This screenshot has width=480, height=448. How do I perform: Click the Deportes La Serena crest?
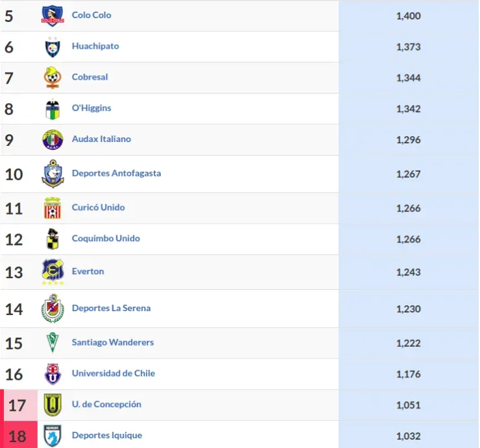coord(52,309)
